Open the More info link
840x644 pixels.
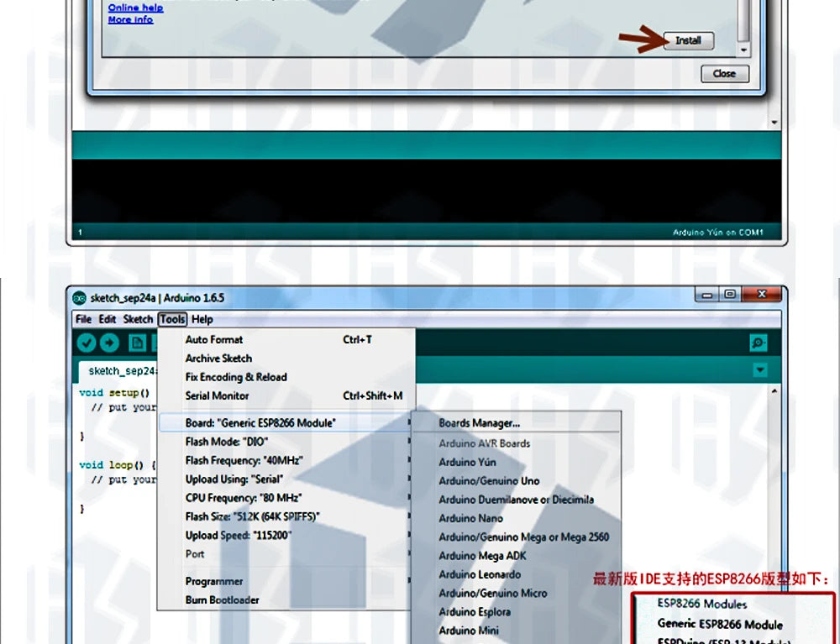130,19
